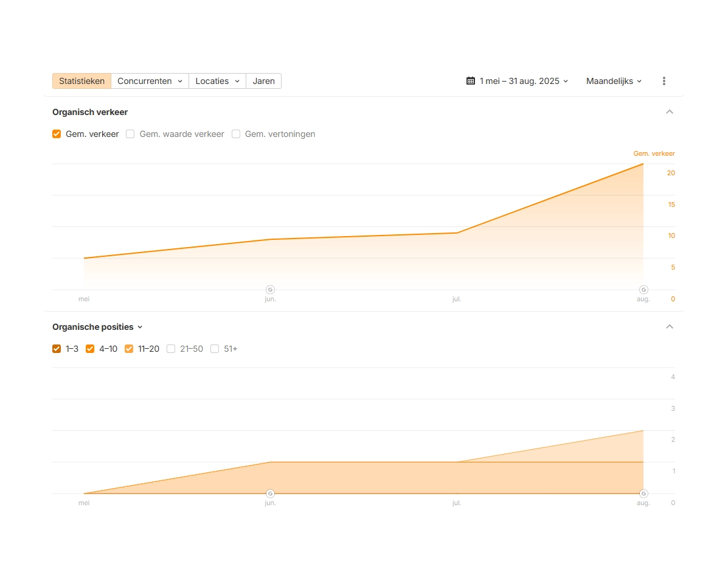Open the three-dot more options menu
The height and width of the screenshot is (580, 728).
pos(664,81)
